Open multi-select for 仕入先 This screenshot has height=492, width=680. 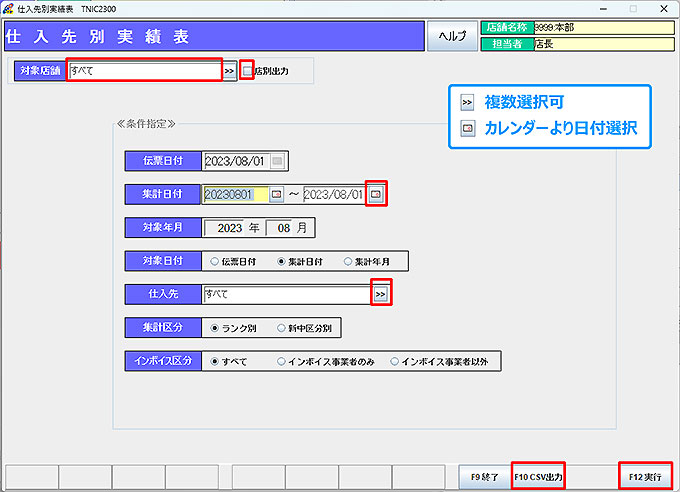380,294
